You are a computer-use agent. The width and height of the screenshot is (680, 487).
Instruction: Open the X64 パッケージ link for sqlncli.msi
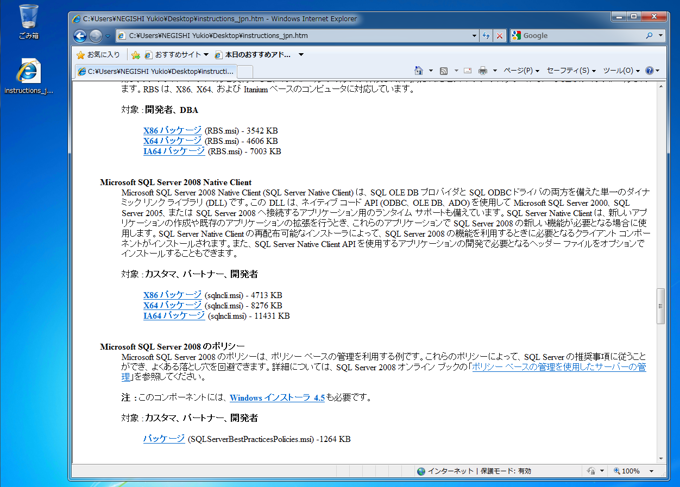coord(173,305)
